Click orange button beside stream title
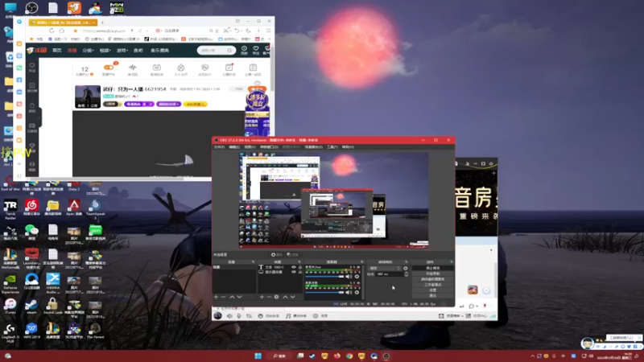Screen dimensions: 644x362 coord(257,88)
